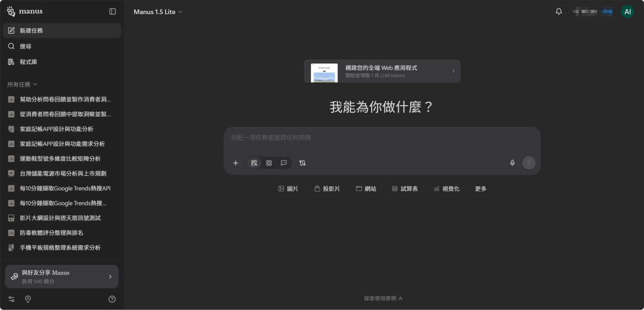Open task 手機平板規格整理系統需求分析
This screenshot has width=644, height=310.
[x=62, y=248]
